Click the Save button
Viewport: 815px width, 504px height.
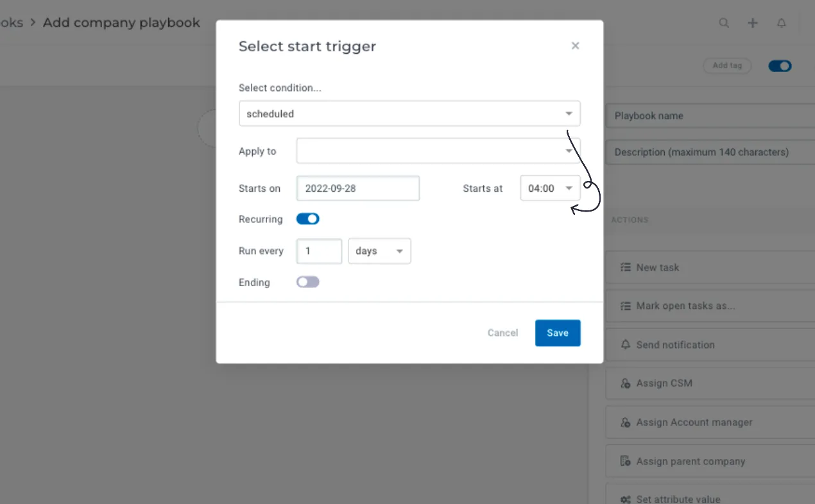[558, 333]
